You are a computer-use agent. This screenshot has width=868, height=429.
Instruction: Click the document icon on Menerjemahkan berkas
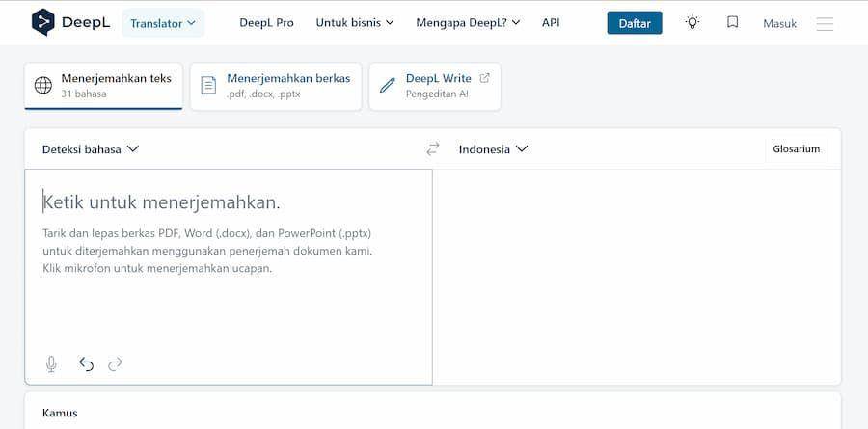click(x=208, y=85)
